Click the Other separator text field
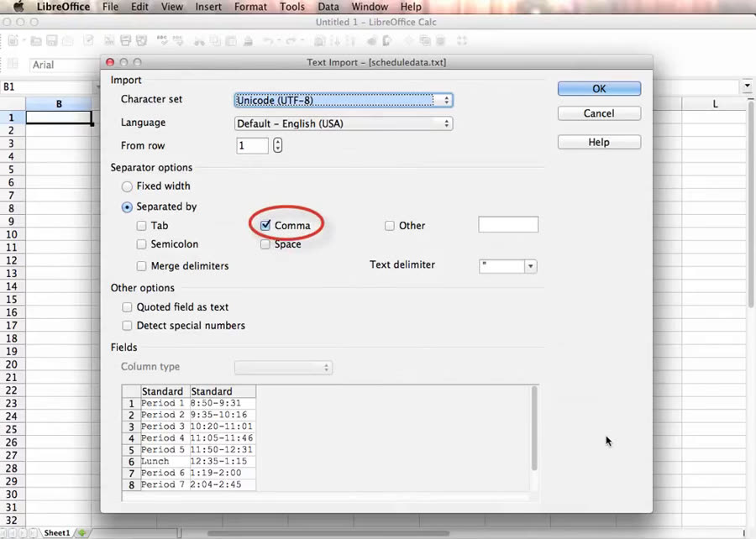This screenshot has height=539, width=756. coord(508,225)
